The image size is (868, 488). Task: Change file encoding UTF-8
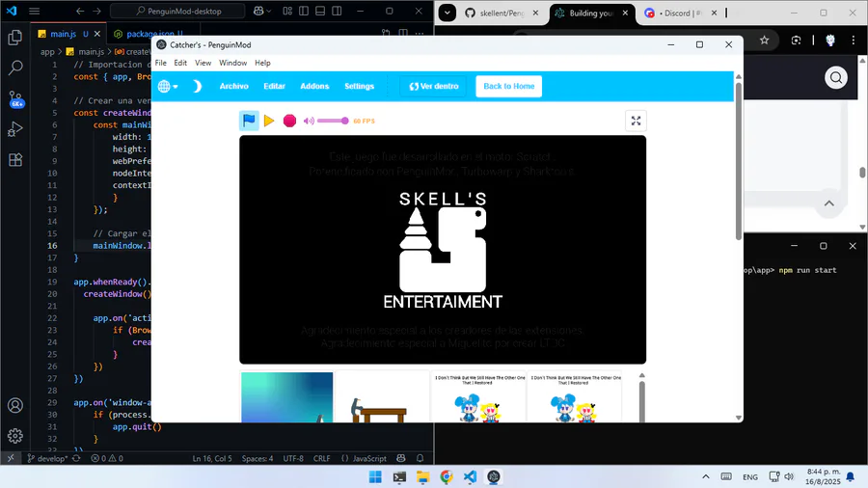point(293,458)
